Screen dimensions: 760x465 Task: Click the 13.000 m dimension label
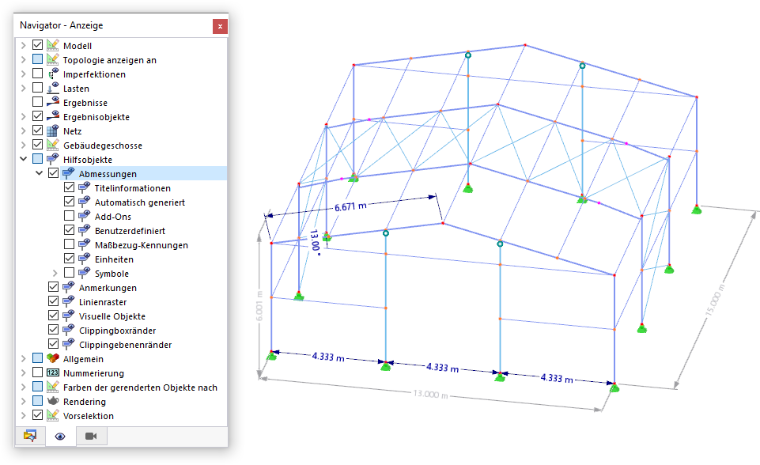click(430, 394)
